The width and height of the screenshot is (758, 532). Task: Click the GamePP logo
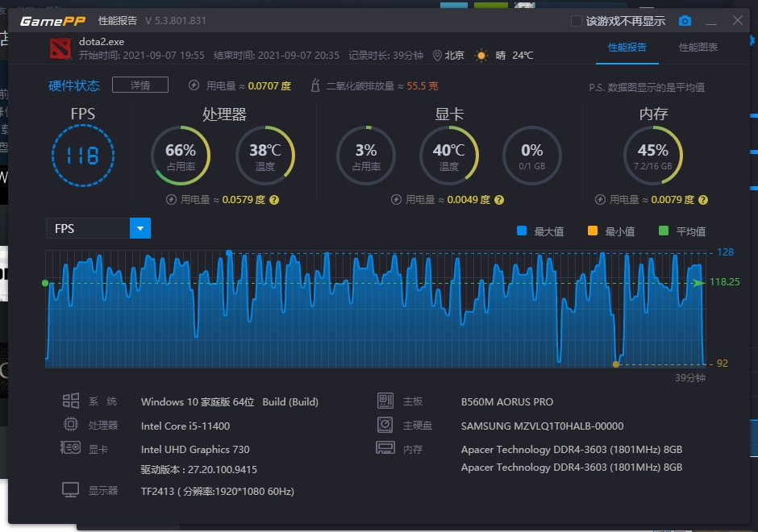pyautogui.click(x=52, y=21)
